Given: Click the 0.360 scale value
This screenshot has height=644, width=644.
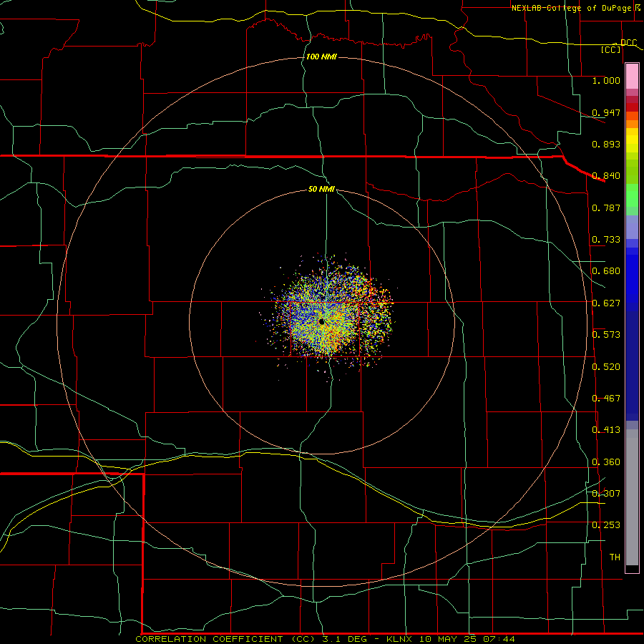Looking at the screenshot, I should 606,462.
